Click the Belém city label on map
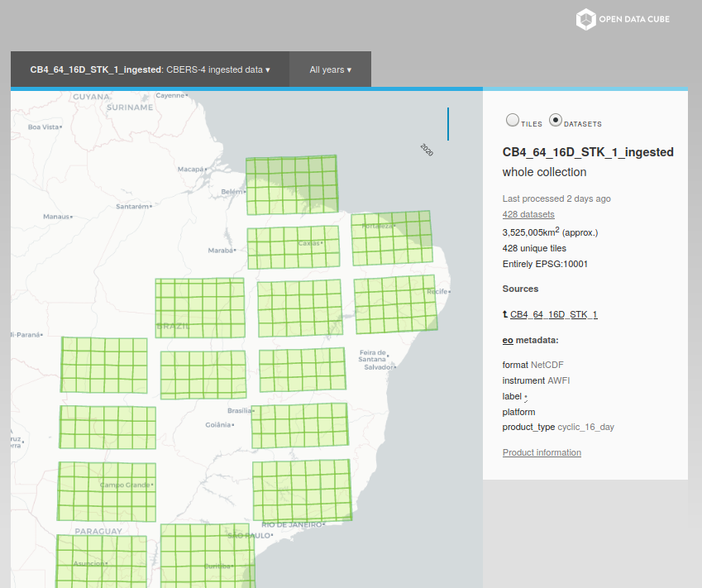This screenshot has height=588, width=702. coord(232,192)
